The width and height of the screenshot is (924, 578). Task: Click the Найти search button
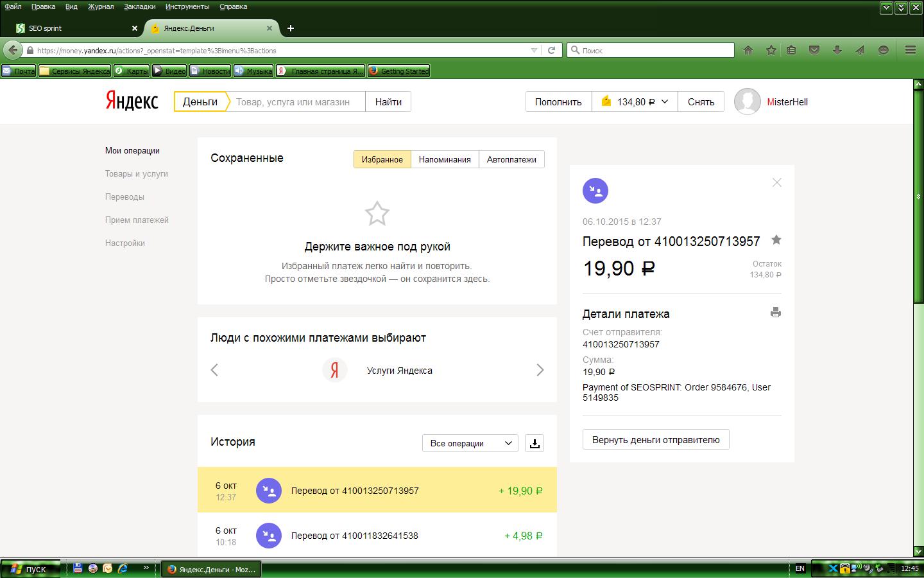388,101
